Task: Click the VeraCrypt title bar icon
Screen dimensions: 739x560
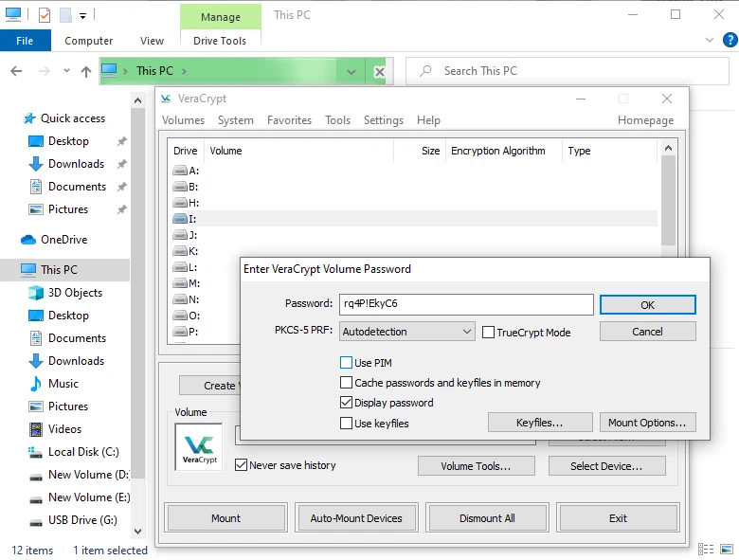Action: tap(166, 99)
